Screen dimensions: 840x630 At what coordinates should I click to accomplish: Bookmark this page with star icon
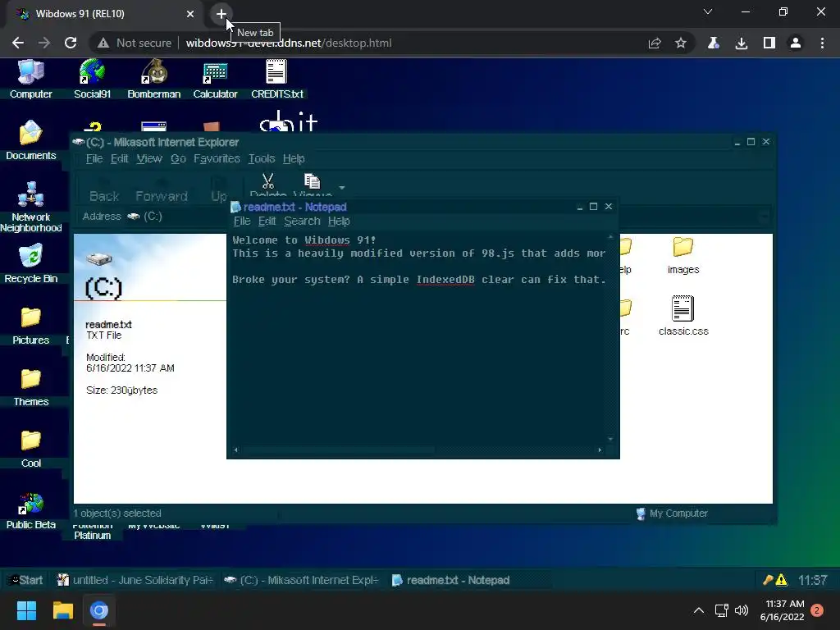tap(680, 43)
